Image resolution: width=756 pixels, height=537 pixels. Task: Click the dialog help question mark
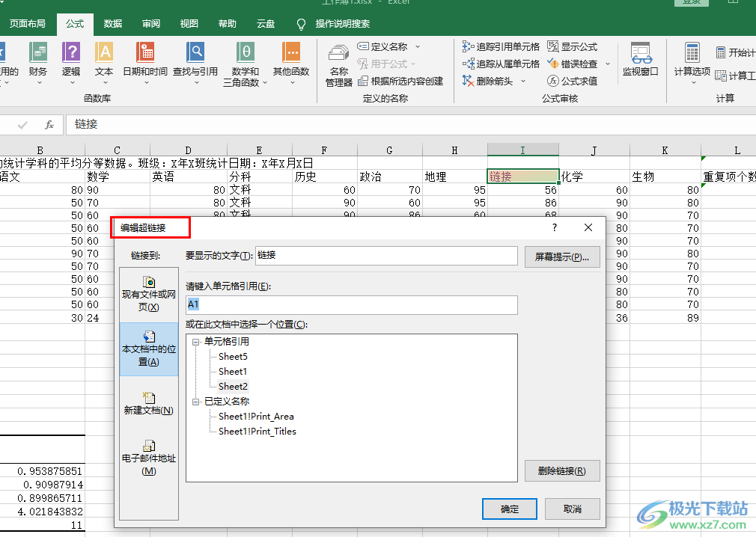click(x=555, y=227)
